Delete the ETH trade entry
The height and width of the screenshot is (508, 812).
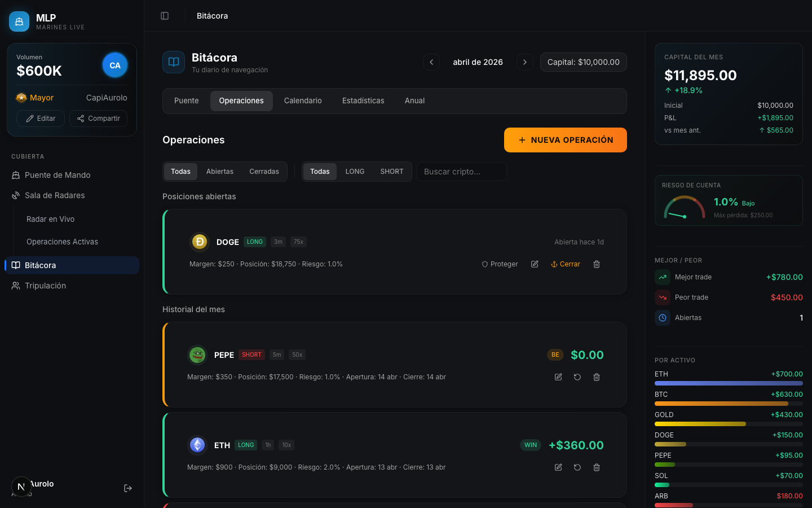[x=597, y=467]
